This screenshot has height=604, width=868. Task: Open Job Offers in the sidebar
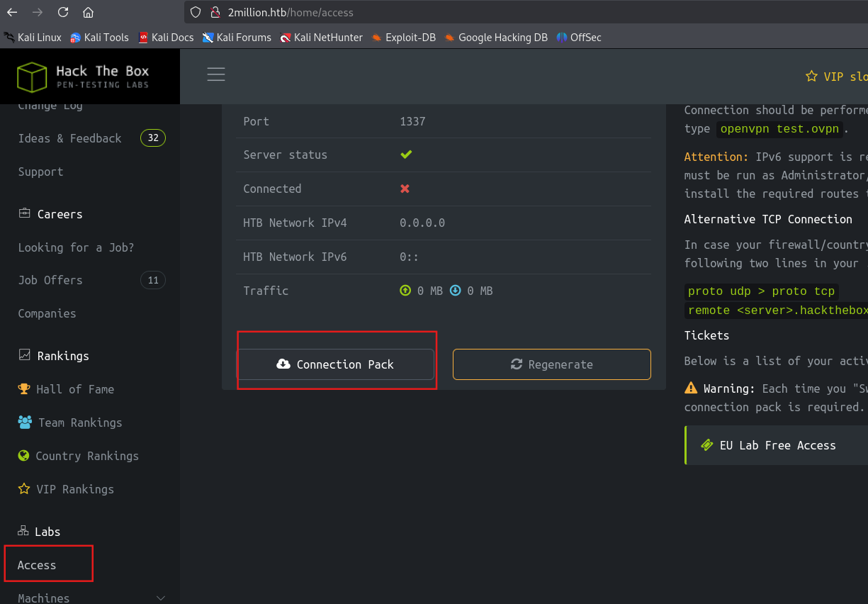50,280
